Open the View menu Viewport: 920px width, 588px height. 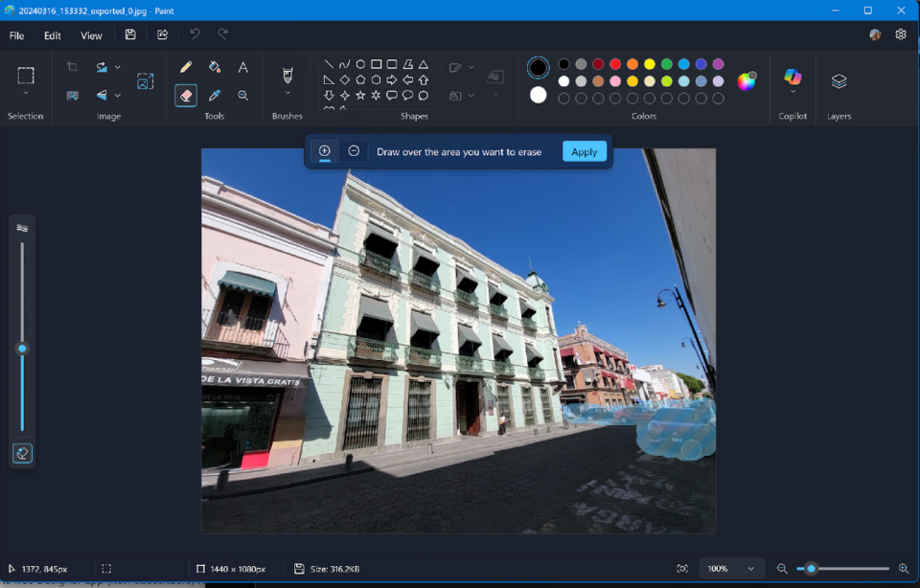click(x=91, y=35)
